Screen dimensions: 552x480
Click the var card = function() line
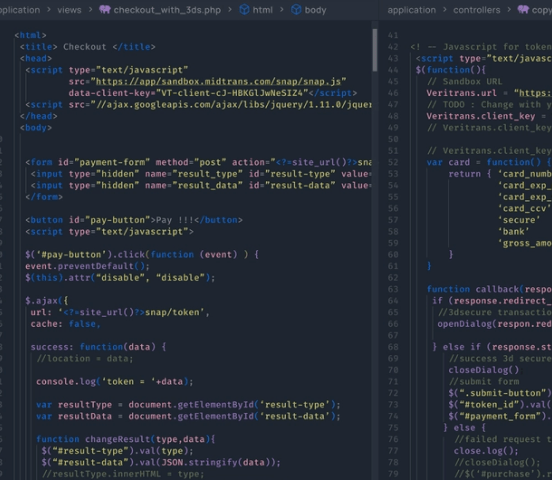tap(489, 162)
